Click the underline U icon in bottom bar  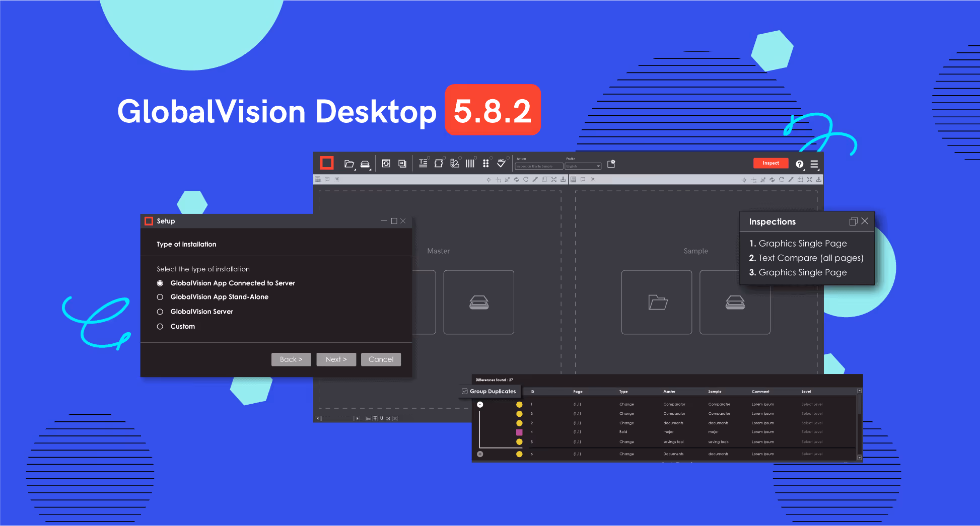382,418
